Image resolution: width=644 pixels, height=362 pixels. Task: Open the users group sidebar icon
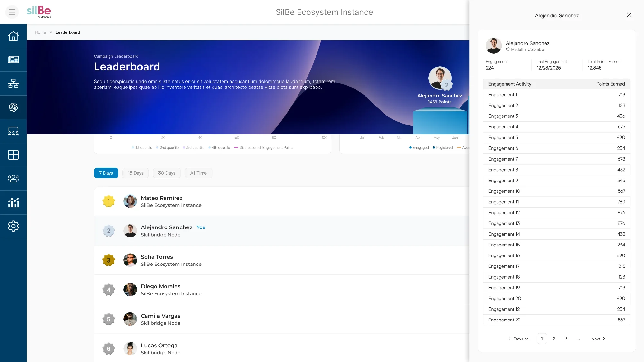click(13, 179)
